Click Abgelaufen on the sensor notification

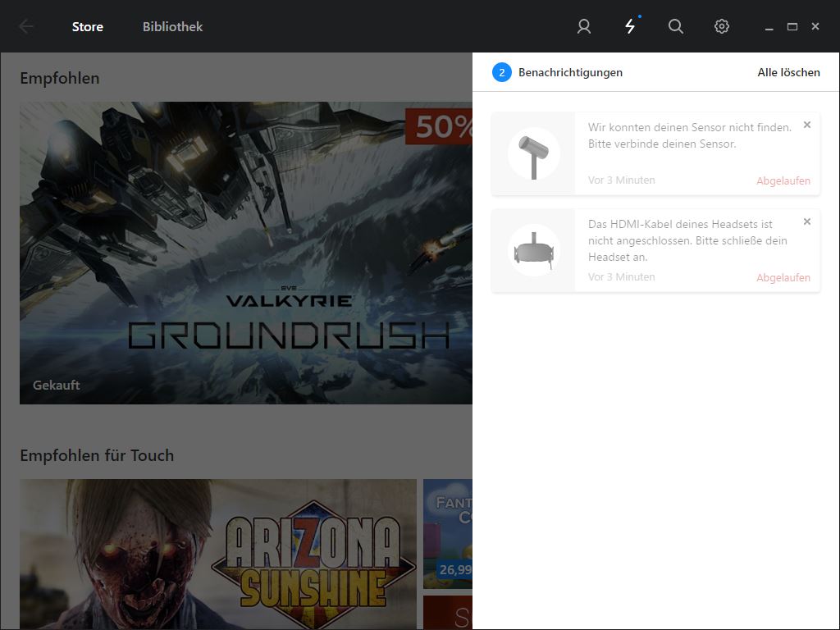click(783, 180)
